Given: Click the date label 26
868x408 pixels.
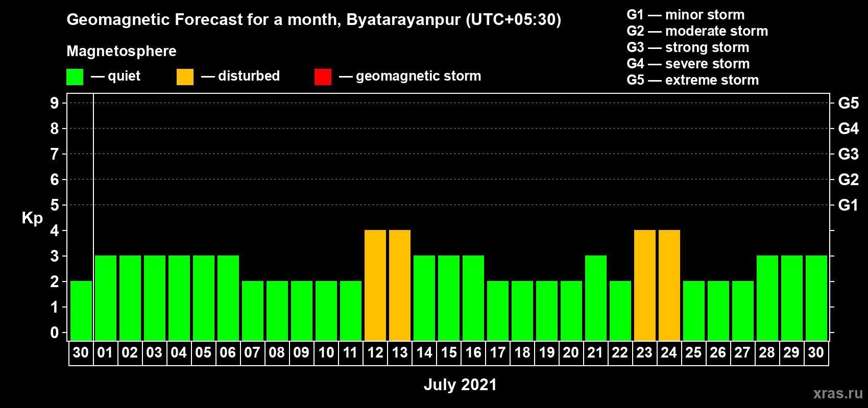Looking at the screenshot, I should click(x=718, y=352).
